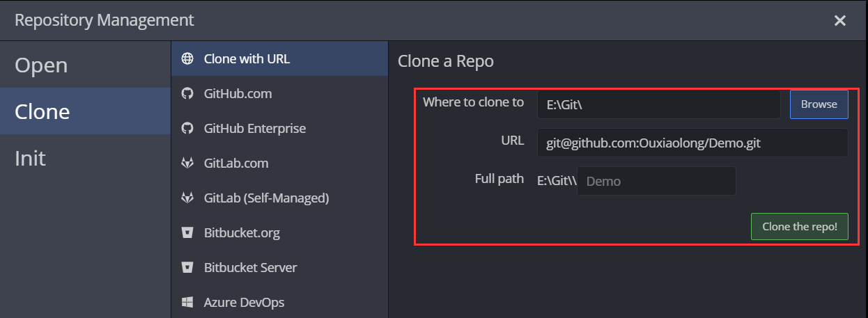
Task: Click the GitLab.com fox icon
Action: [187, 163]
